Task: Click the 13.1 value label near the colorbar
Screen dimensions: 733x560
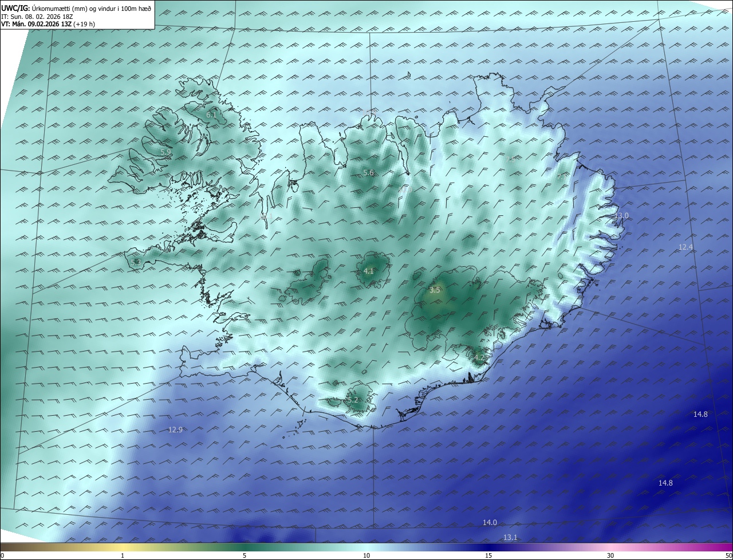Action: point(510,538)
